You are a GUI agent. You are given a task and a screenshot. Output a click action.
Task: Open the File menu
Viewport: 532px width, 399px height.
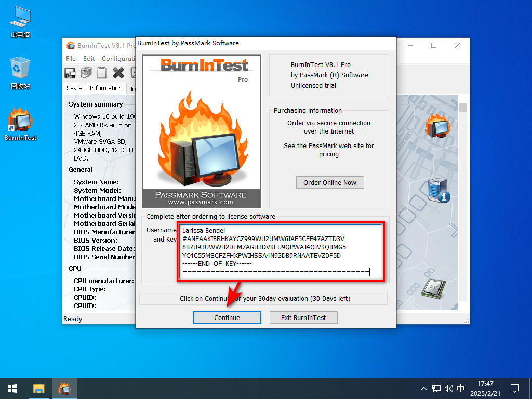71,59
